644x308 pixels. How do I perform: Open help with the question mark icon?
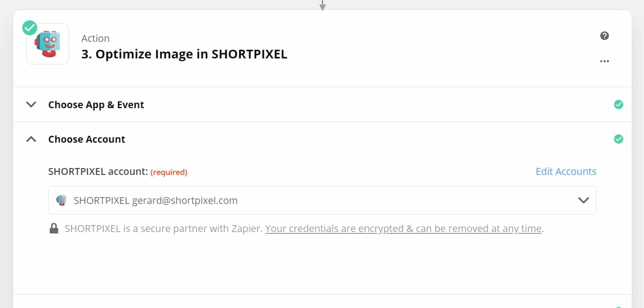604,36
